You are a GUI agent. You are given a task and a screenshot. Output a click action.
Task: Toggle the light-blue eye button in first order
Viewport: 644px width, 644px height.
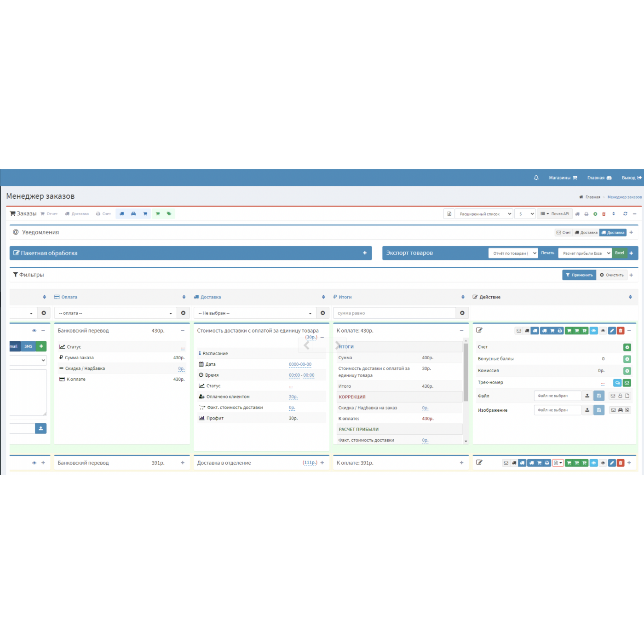tap(594, 331)
